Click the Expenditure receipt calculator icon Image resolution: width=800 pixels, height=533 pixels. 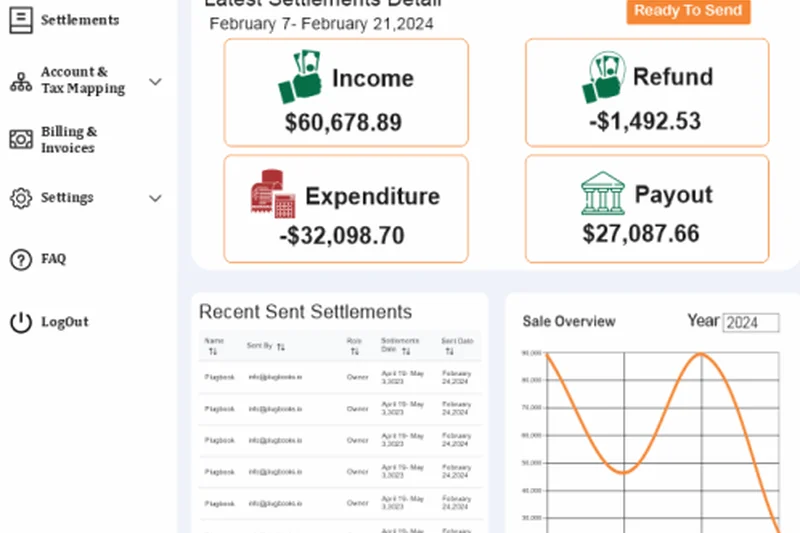click(x=272, y=195)
